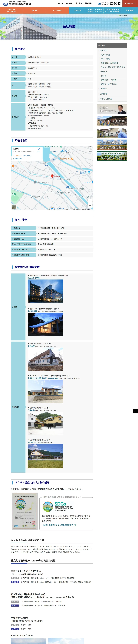138x644 pixels.
Task: Select the 渋崎の家 navigation tab
Action: coord(11,11)
